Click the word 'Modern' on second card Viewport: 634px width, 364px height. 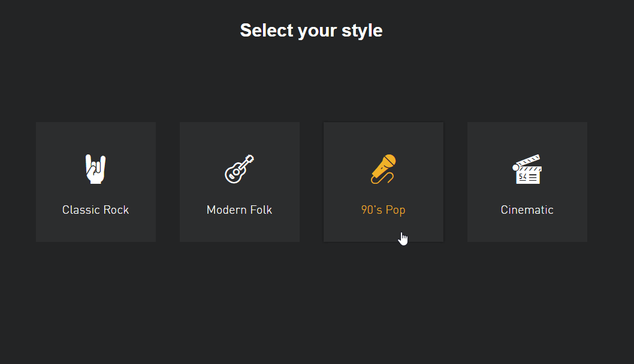227,210
